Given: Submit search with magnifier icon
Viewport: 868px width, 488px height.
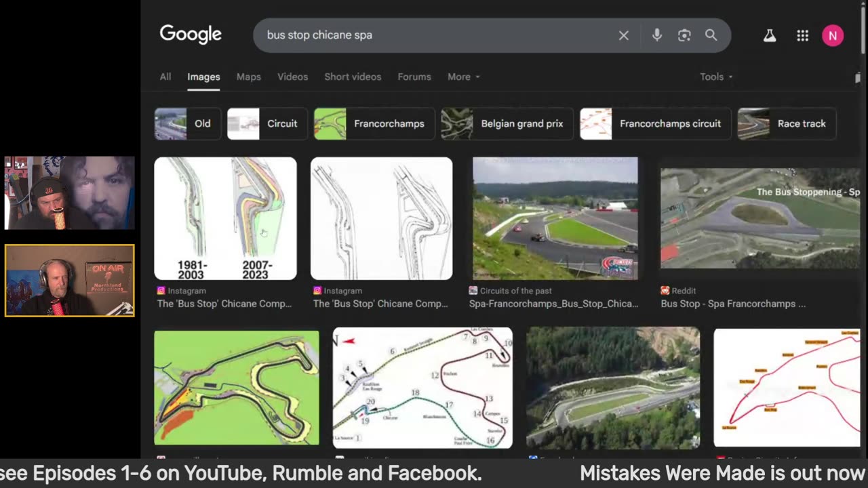Looking at the screenshot, I should [711, 35].
